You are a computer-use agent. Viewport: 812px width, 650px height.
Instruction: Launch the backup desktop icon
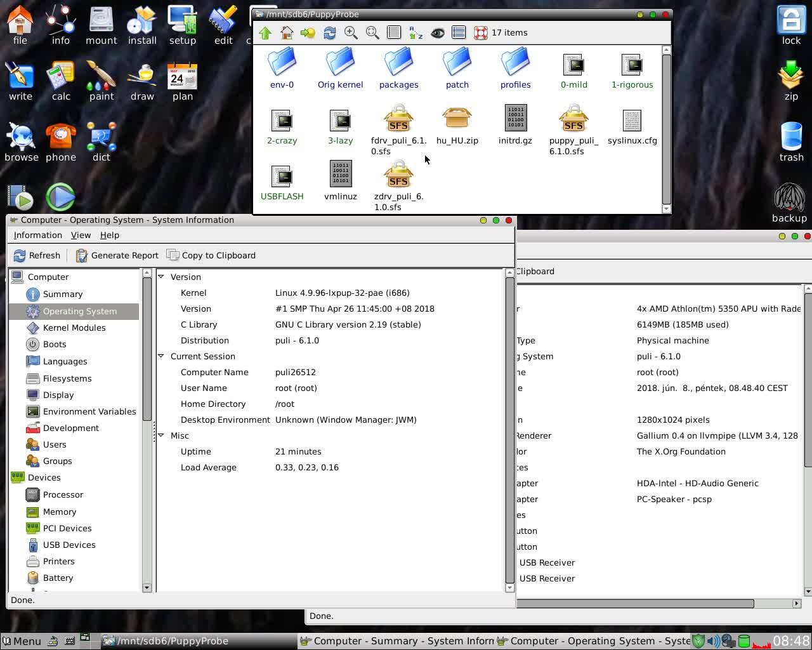click(x=789, y=203)
